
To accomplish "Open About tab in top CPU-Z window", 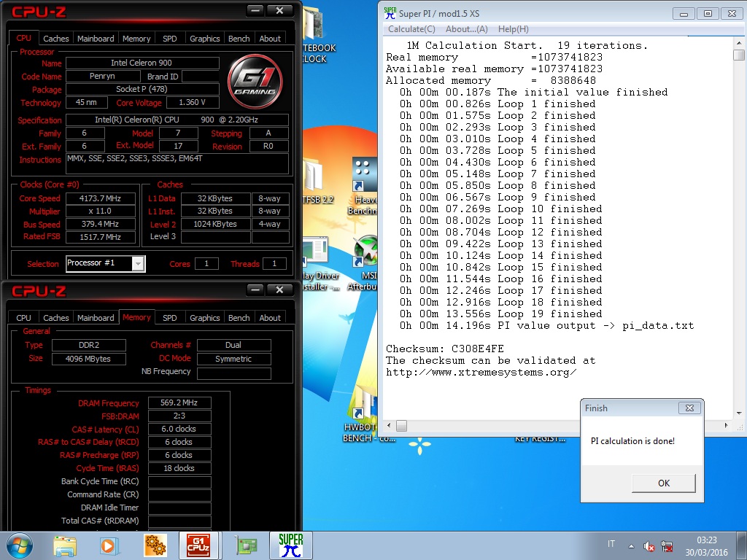I will pos(270,39).
